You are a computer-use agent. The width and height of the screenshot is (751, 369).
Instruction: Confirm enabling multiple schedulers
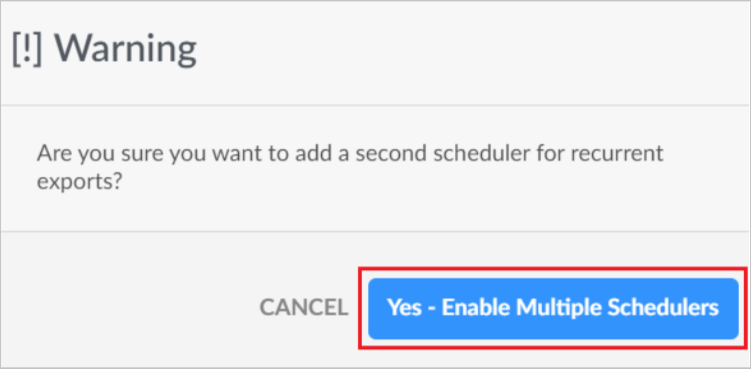pos(553,309)
